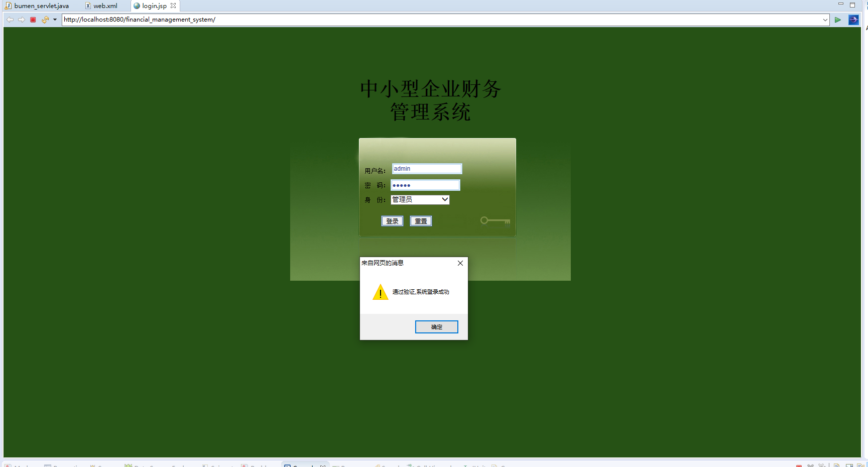Open the small dropdown arrow beside the refresh icon
This screenshot has height=467, width=868.
(54, 20)
